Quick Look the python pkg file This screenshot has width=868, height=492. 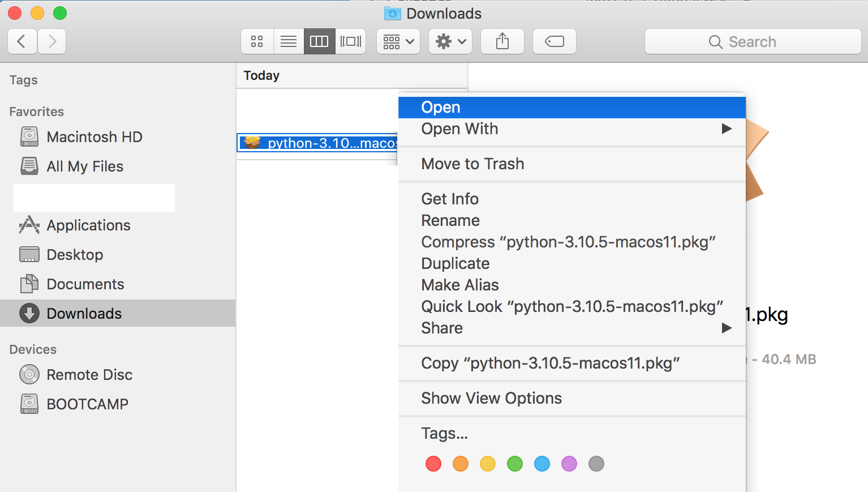(x=572, y=307)
